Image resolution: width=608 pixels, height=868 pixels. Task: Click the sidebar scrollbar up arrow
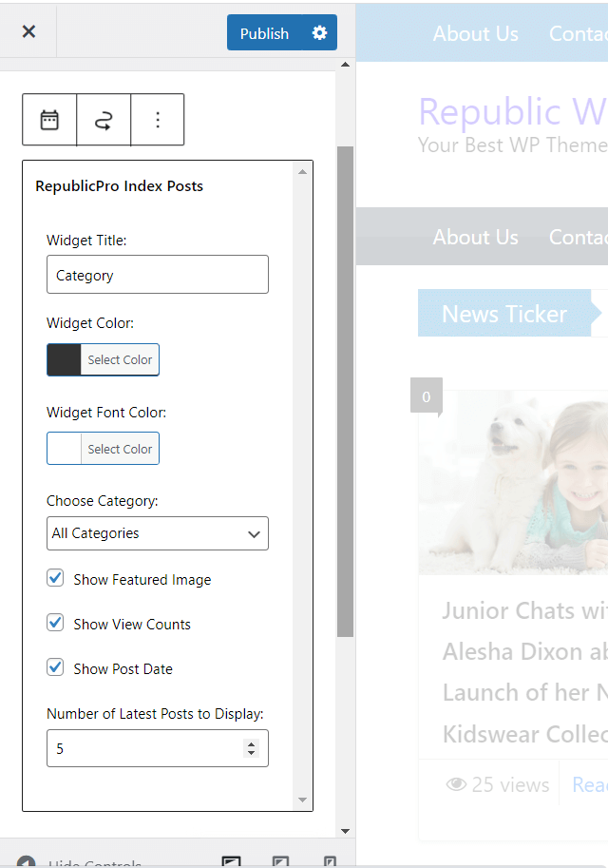345,65
